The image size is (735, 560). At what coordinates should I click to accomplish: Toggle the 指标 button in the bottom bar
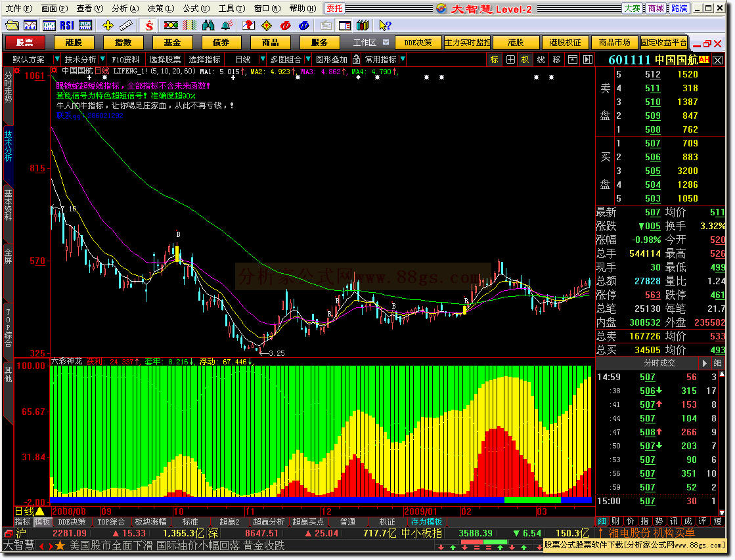click(x=22, y=521)
